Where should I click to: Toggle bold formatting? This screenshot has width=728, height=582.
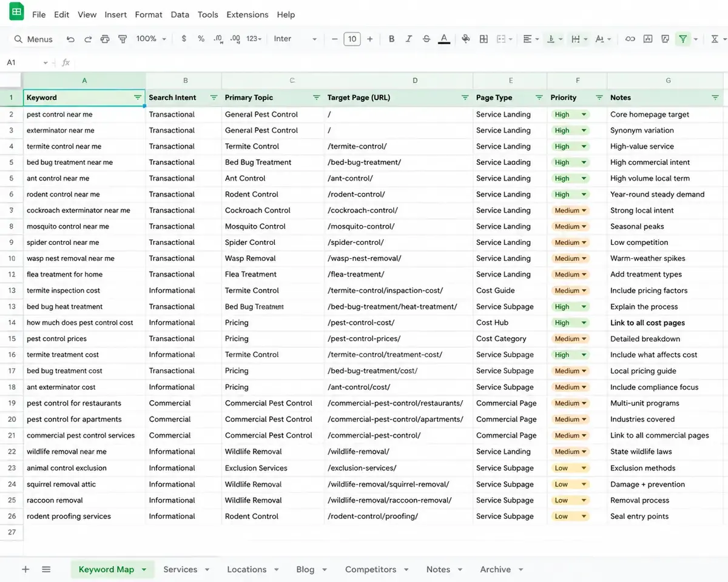click(391, 39)
